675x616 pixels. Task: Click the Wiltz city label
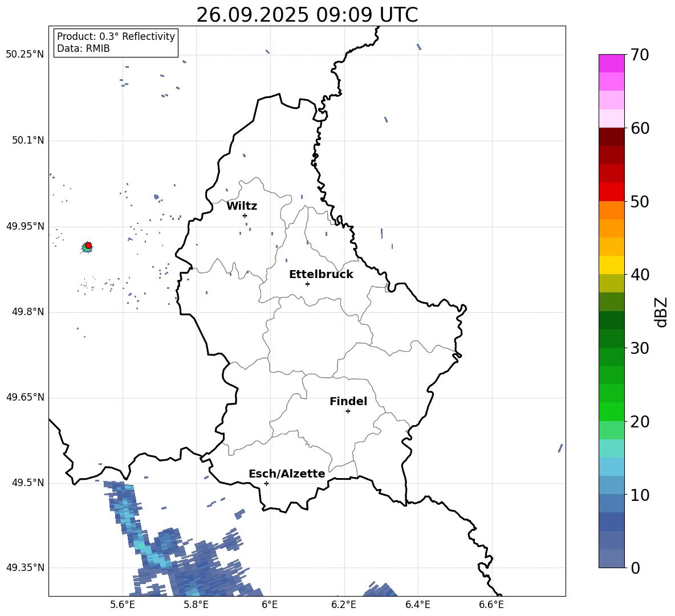(242, 206)
